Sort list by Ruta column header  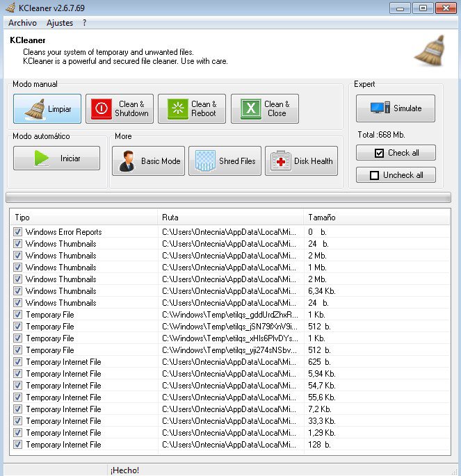[x=231, y=218]
